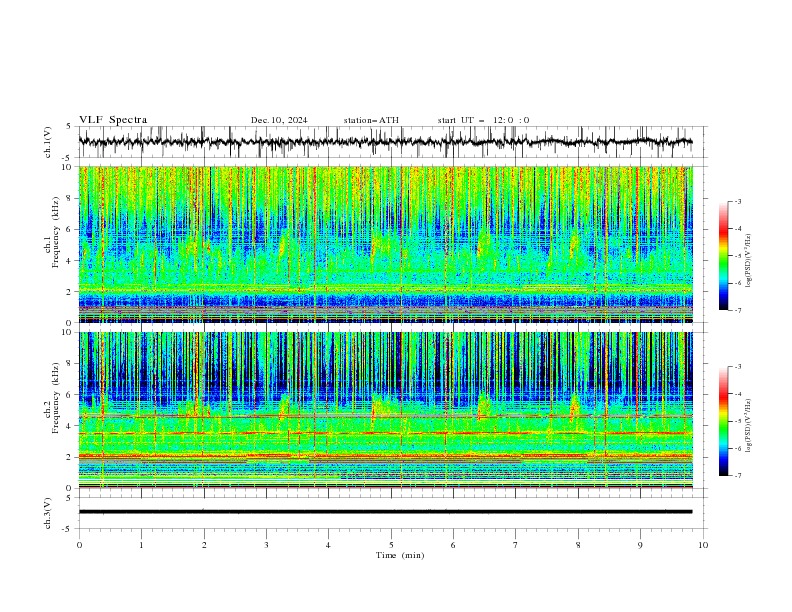Click the 'station=ATH' label

371,120
